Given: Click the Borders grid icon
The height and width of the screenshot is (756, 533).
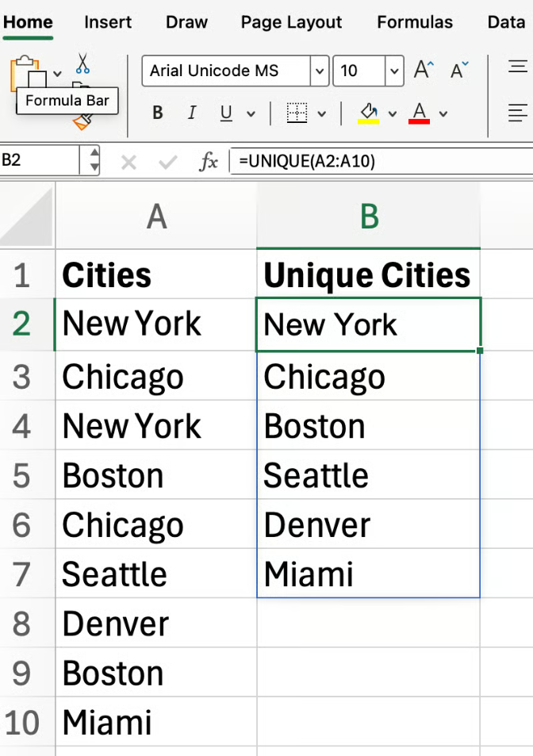Looking at the screenshot, I should [x=297, y=113].
